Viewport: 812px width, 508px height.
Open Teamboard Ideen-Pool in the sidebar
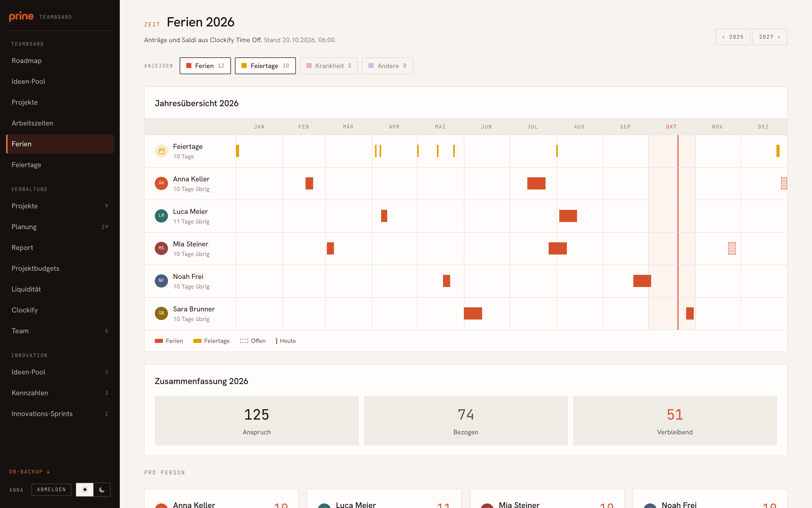[60, 82]
